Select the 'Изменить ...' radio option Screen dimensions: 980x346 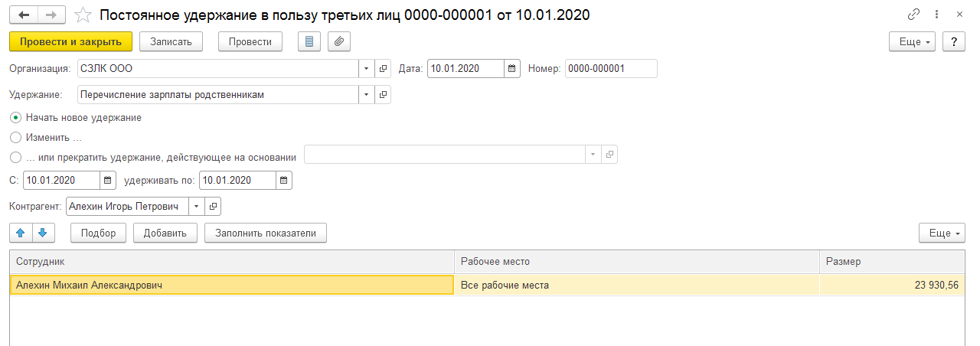tap(15, 138)
